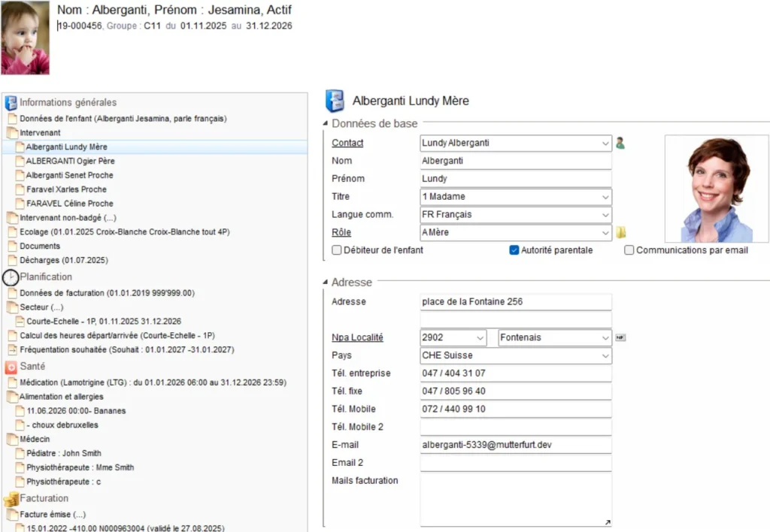Click the folder icon of Intervenant node
Image resolution: width=770 pixels, height=532 pixels.
click(12, 132)
